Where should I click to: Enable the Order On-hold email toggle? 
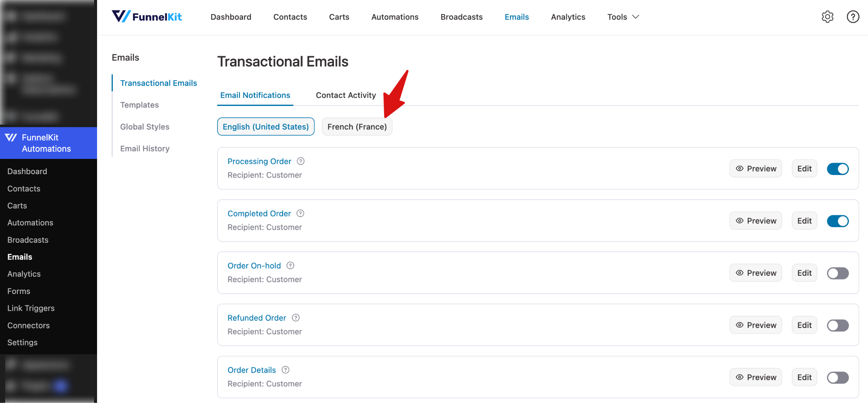tap(837, 273)
